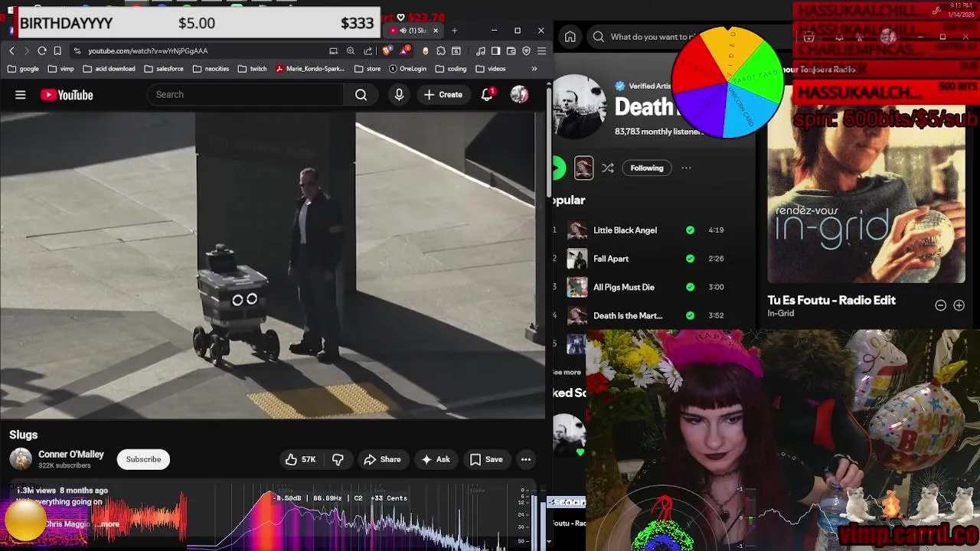
Task: Open Spotify artist more options ellipsis
Action: 686,168
